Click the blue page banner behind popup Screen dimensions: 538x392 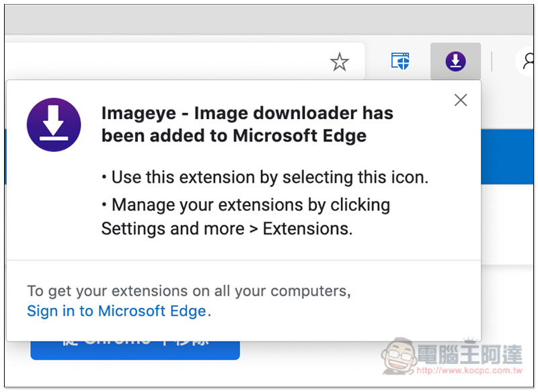pos(507,157)
